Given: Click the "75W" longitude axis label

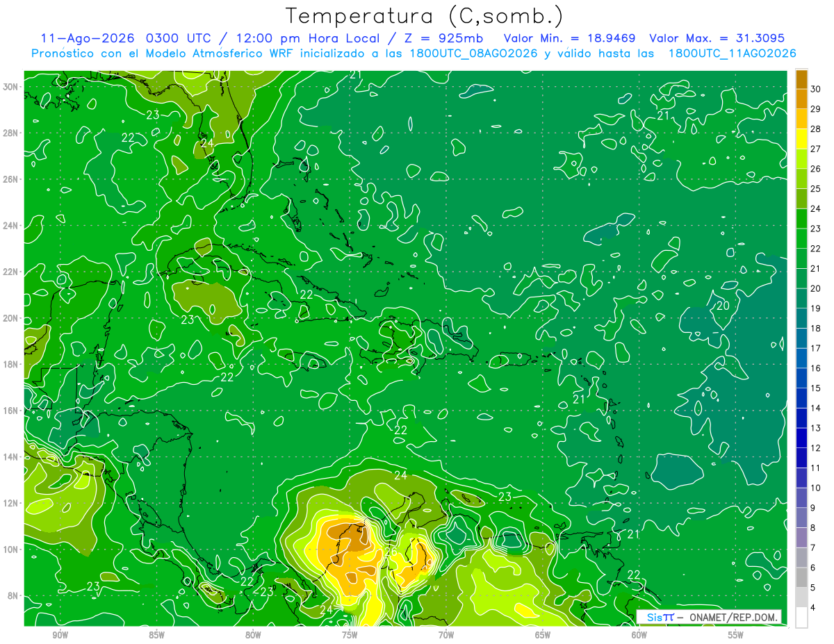Looking at the screenshot, I should 350,635.
